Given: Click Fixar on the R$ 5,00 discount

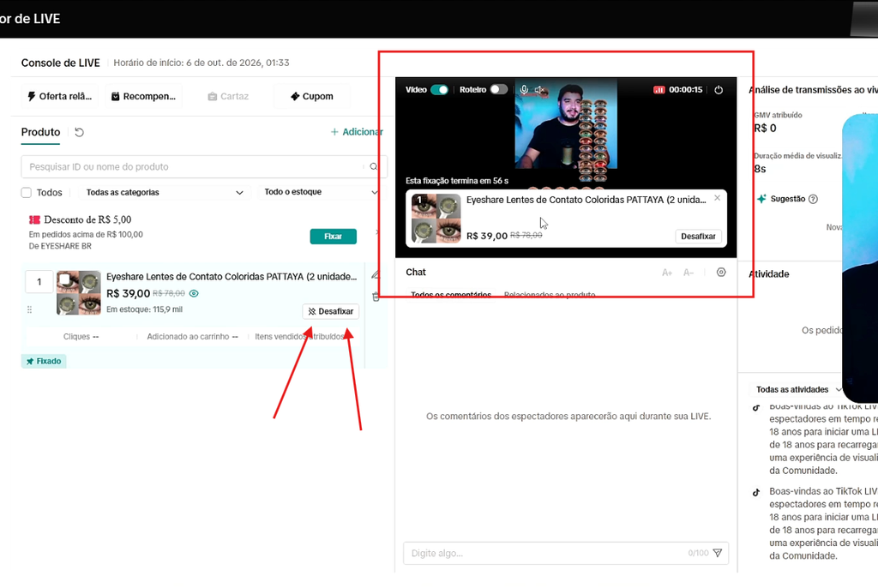Looking at the screenshot, I should [334, 237].
